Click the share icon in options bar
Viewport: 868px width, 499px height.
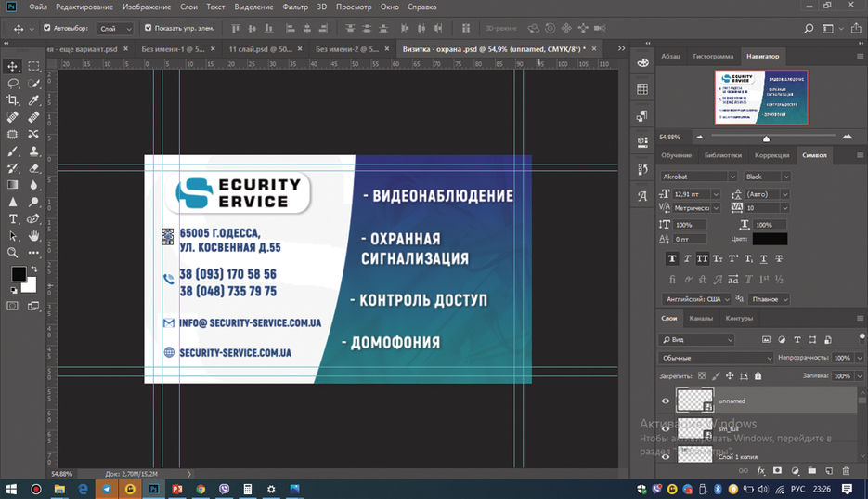tap(856, 28)
